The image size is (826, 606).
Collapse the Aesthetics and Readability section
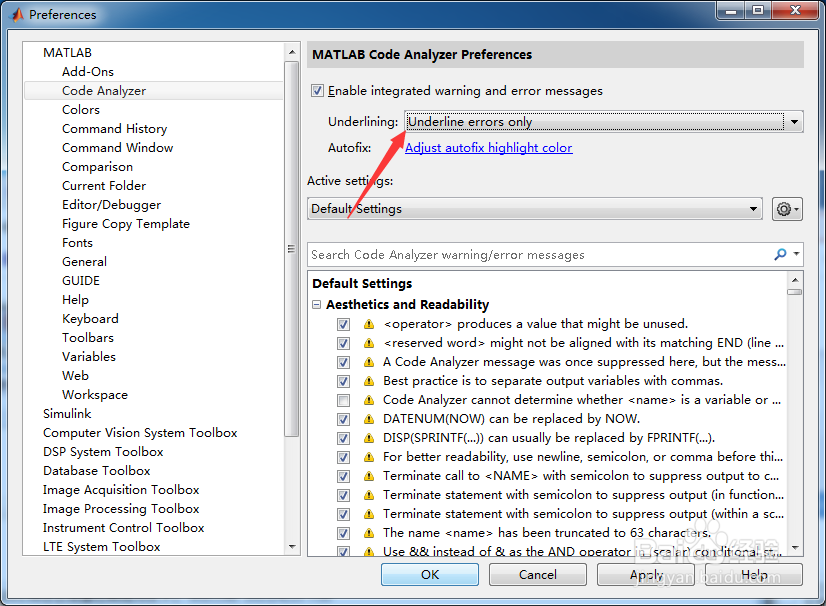click(316, 305)
